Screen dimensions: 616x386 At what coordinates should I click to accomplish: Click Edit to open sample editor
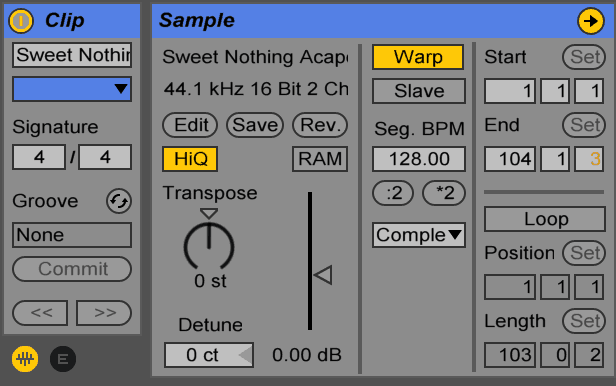tap(190, 125)
